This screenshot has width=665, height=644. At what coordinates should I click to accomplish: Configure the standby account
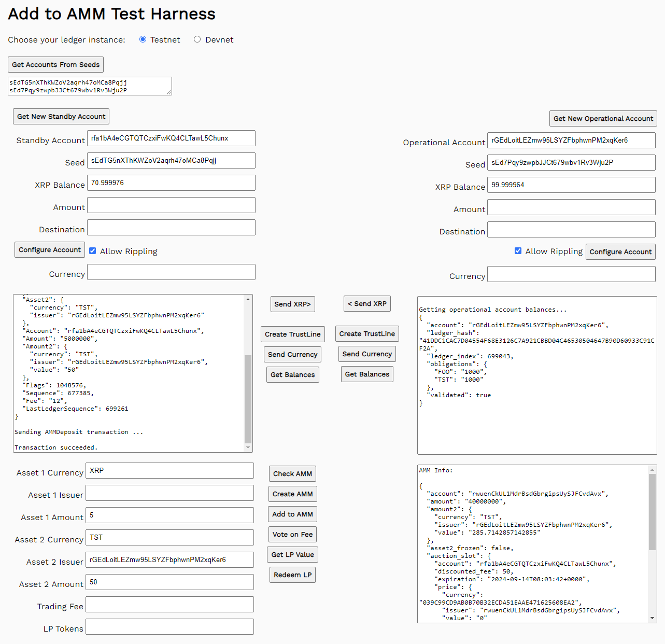(x=49, y=249)
